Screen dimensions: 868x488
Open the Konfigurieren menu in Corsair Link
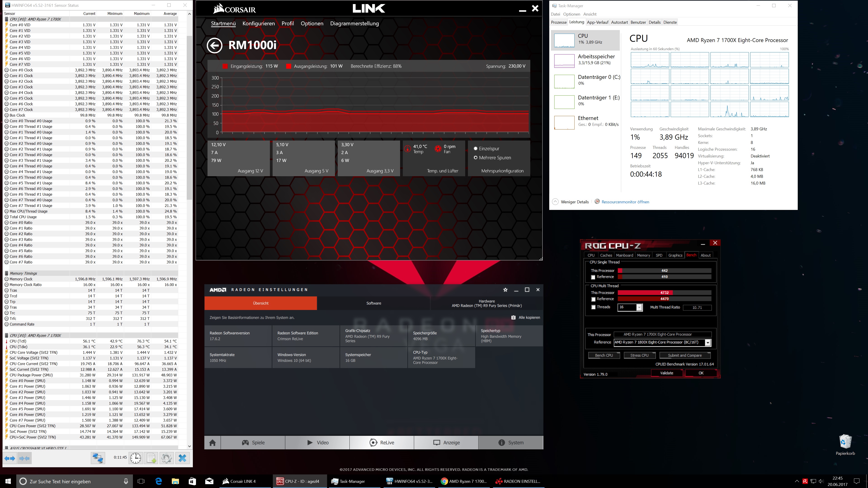(258, 23)
